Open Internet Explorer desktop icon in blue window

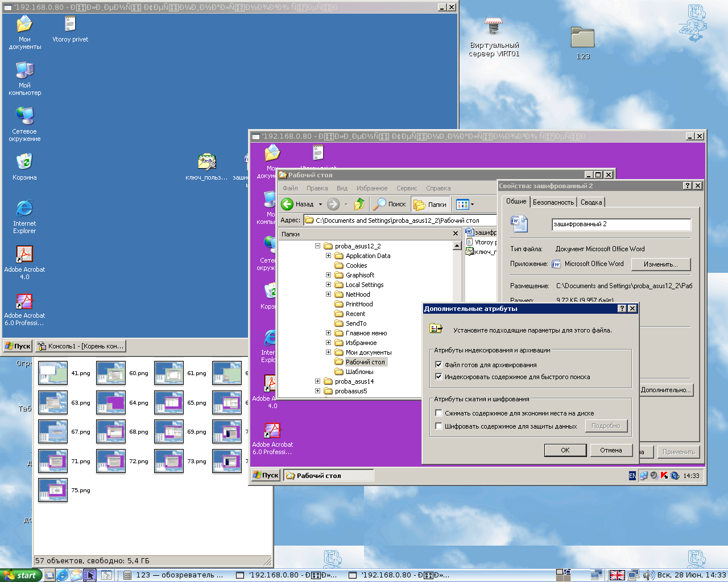point(24,209)
